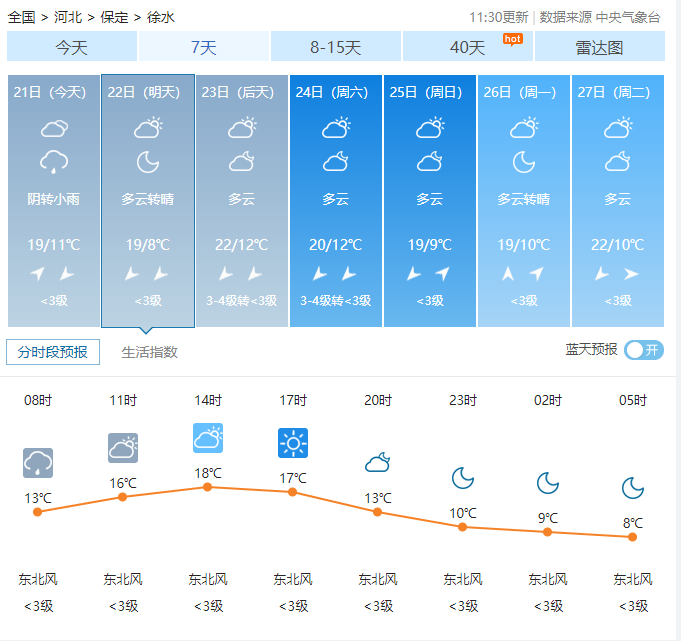The image size is (681, 641).
Task: Click the moon icon on the 22nd card
Action: (148, 162)
